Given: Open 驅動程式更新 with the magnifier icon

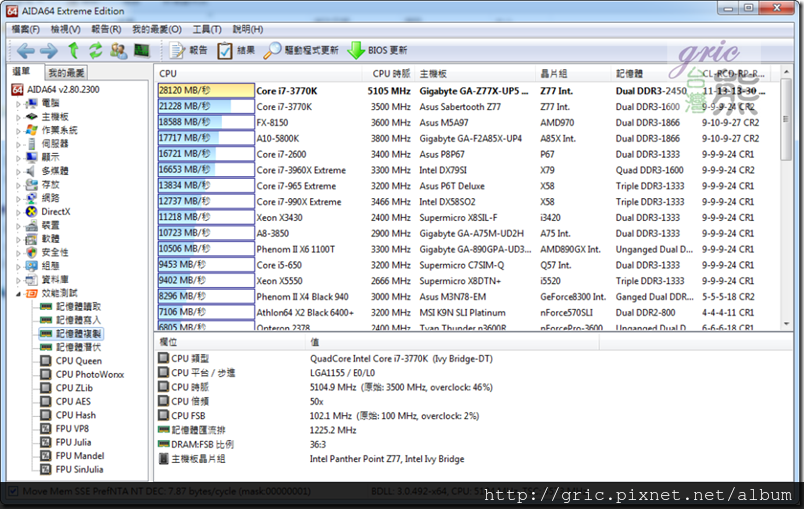Looking at the screenshot, I should point(302,50).
